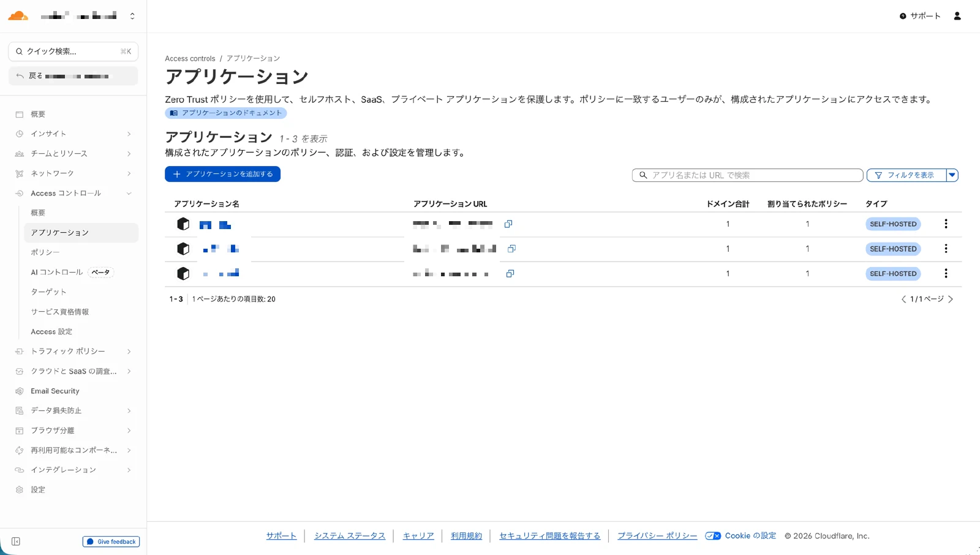The width and height of the screenshot is (980, 555).
Task: Open ネットワーク via its sidebar icon
Action: (18, 173)
